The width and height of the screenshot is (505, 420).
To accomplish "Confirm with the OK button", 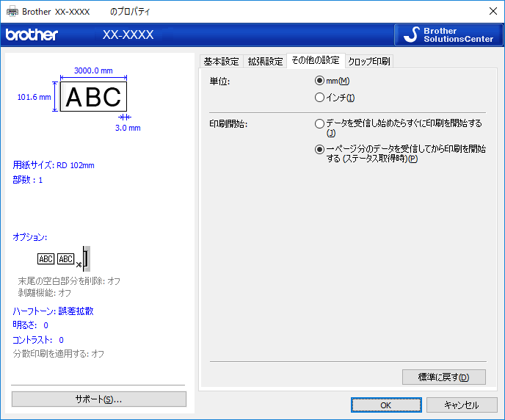I will (x=386, y=405).
